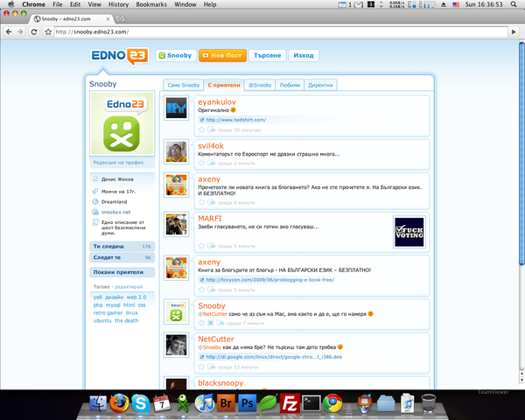Log out with the Изход button
Viewport: 525px width, 420px height.
tap(304, 56)
